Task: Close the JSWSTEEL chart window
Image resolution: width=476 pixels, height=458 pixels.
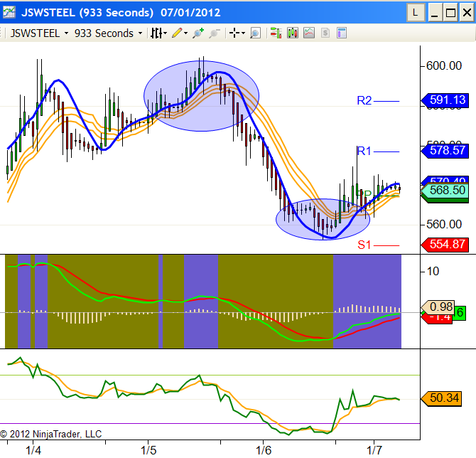Action: coord(467,13)
